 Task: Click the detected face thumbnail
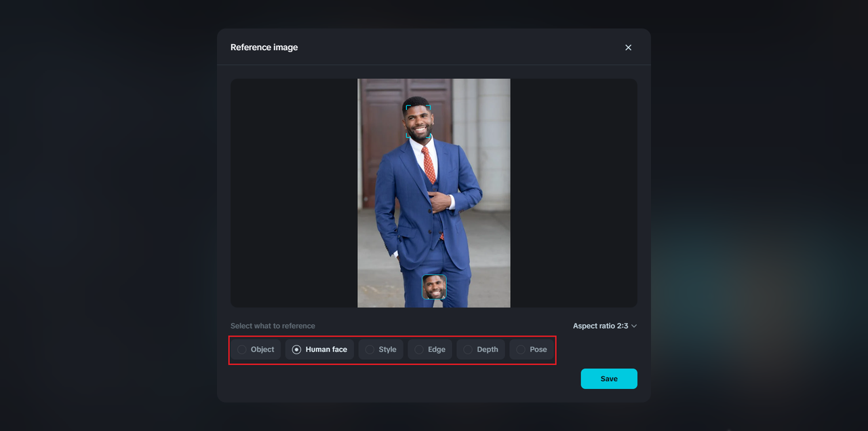[x=434, y=287]
